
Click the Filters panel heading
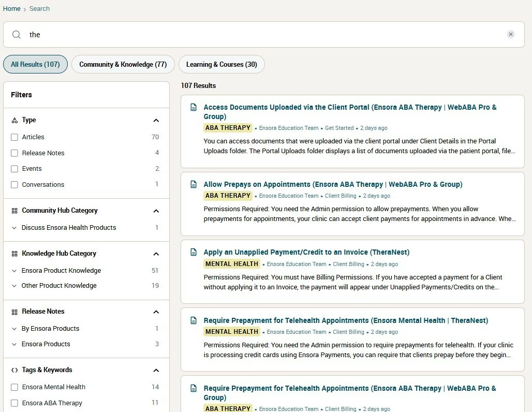pyautogui.click(x=21, y=95)
